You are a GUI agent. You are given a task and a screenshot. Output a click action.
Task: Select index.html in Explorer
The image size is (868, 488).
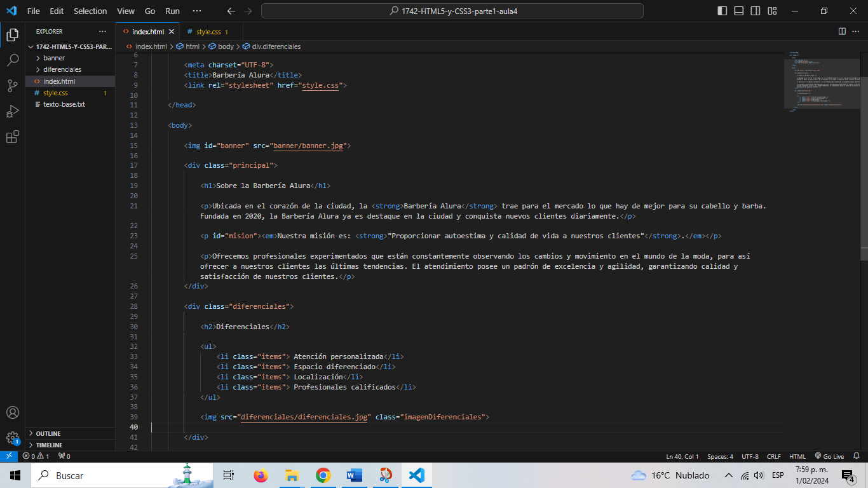(70, 81)
